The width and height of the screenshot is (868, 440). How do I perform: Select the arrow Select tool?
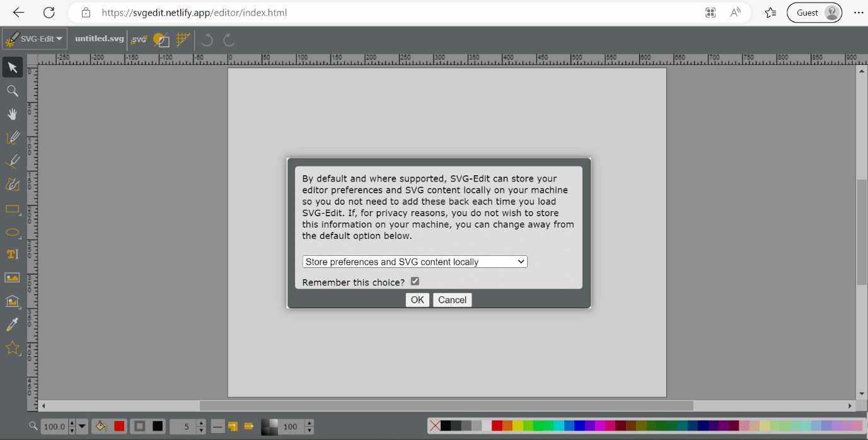[x=12, y=67]
